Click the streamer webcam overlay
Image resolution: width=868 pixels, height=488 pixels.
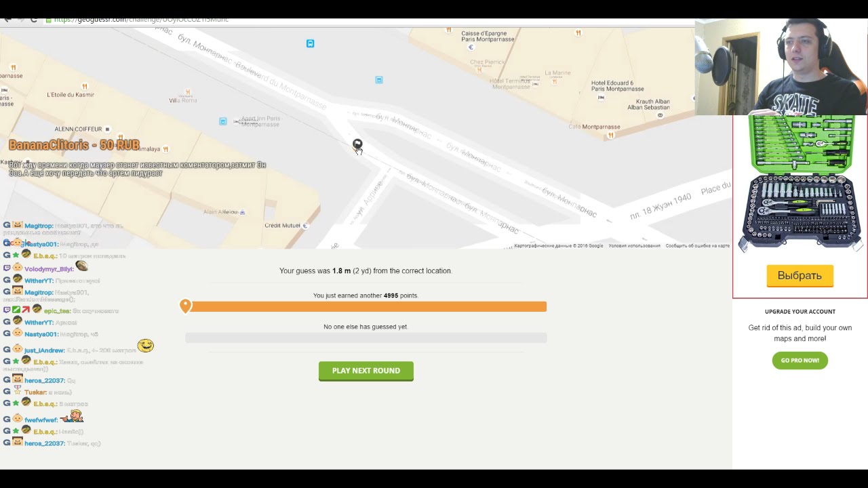coord(781,67)
